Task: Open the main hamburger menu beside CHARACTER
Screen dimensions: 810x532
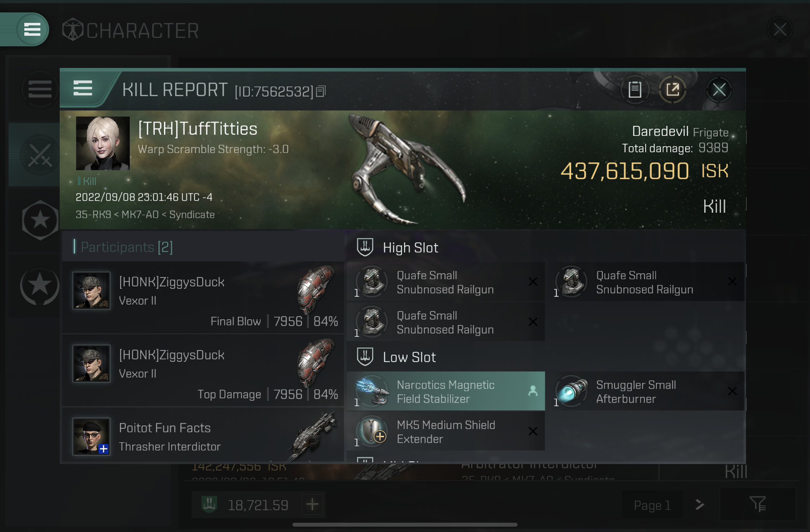Action: point(32,29)
